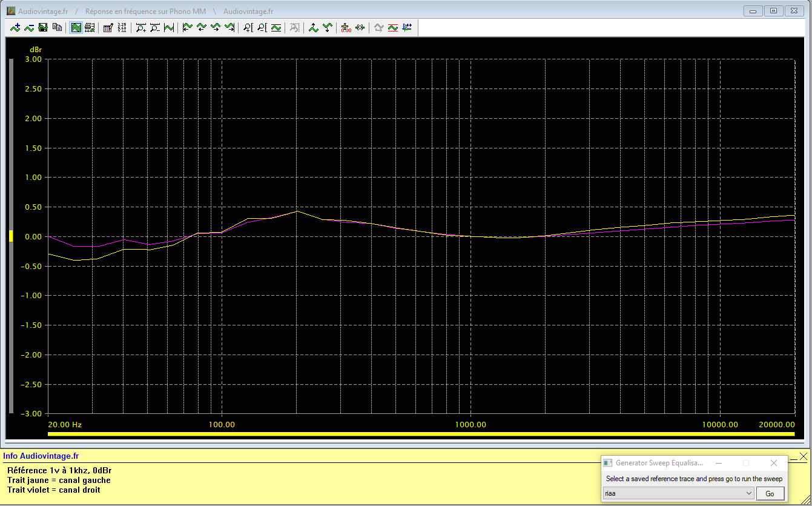Viewport: 812px width, 506px height.
Task: Open the notepad edit icon in toolbar
Action: point(108,27)
